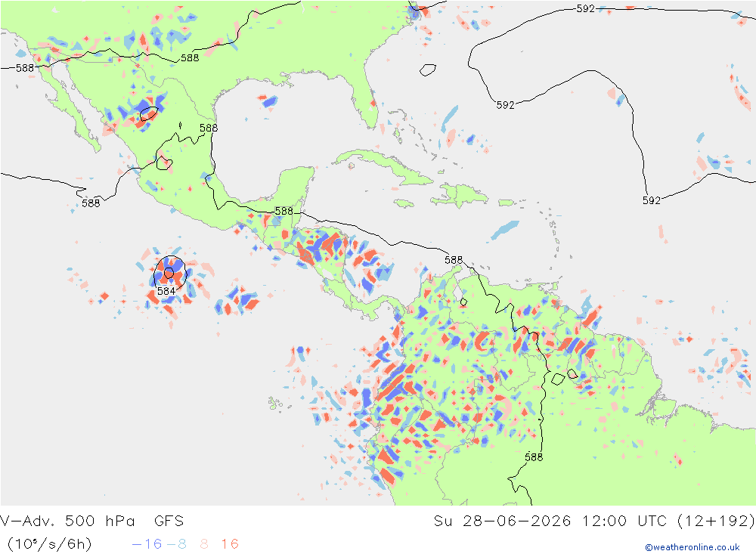Click the 'V-Adv. 500 hPa' title text
Image resolution: width=756 pixels, height=554 pixels.
pos(67,521)
